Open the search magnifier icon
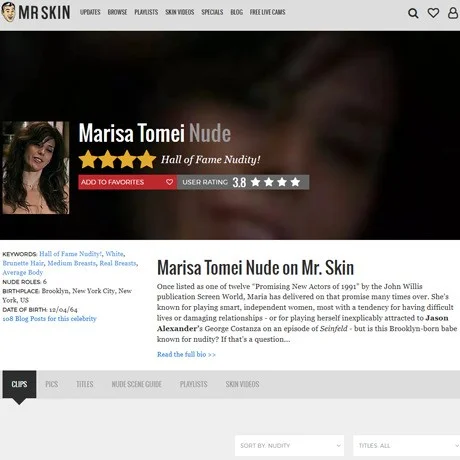The height and width of the screenshot is (460, 460). (x=413, y=13)
